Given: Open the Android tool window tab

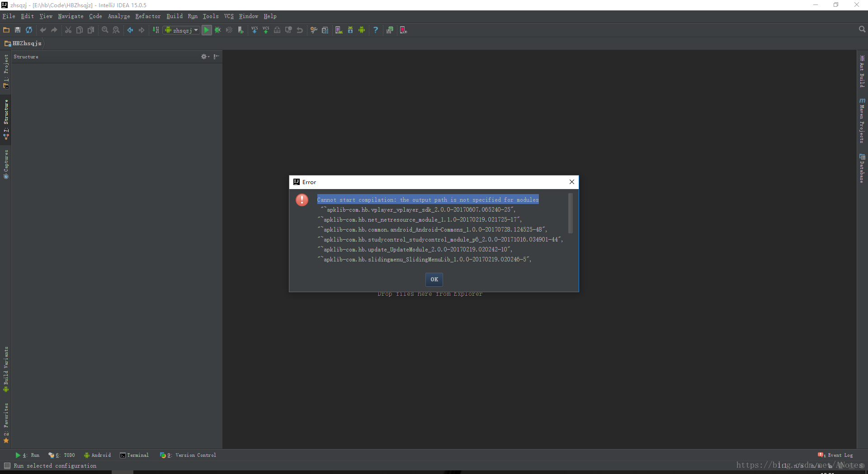Looking at the screenshot, I should coord(97,455).
